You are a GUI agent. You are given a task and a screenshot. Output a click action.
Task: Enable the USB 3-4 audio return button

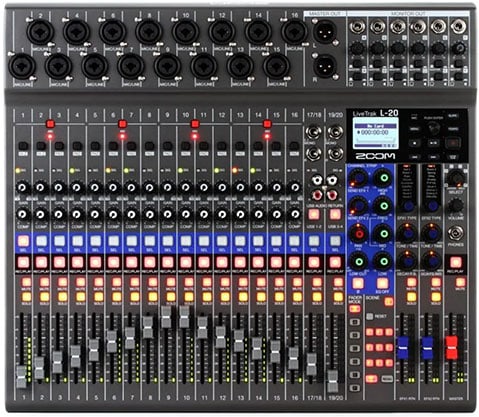point(335,214)
